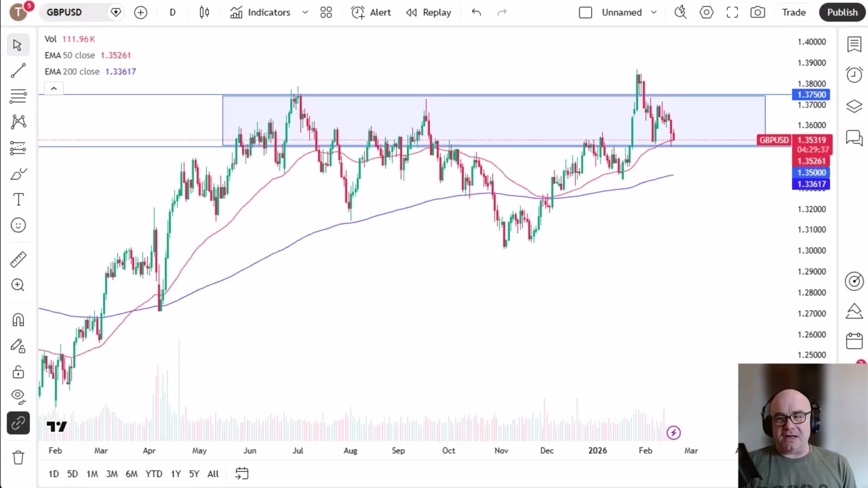Select the trend line drawing tool
This screenshot has height=488, width=868.
point(18,70)
